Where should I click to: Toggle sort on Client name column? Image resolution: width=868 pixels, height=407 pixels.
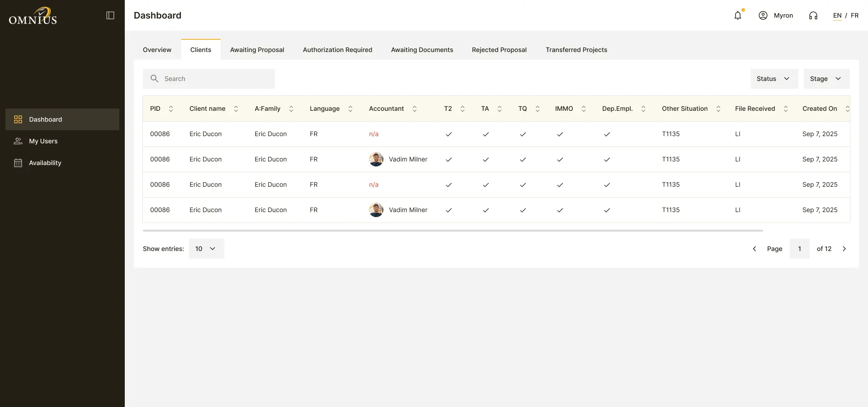236,109
